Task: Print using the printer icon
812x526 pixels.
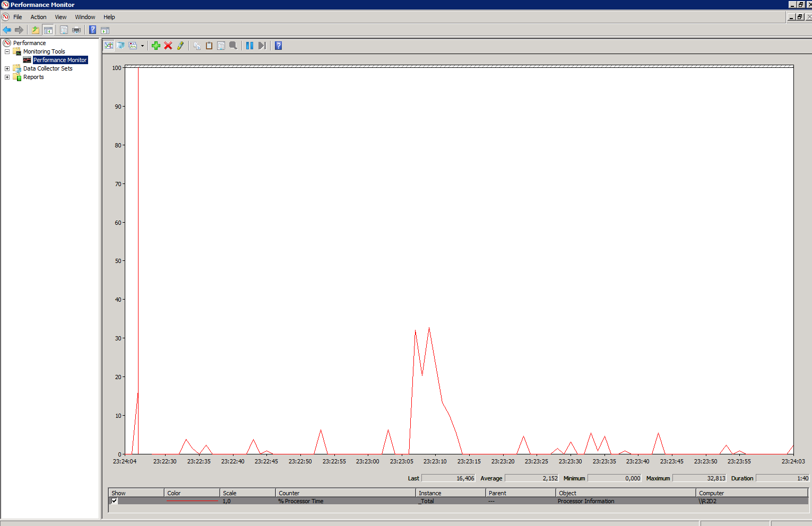Action: pyautogui.click(x=76, y=30)
